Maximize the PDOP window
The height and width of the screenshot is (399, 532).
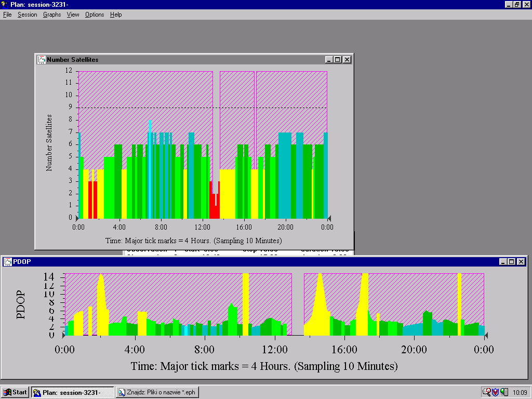[512, 262]
